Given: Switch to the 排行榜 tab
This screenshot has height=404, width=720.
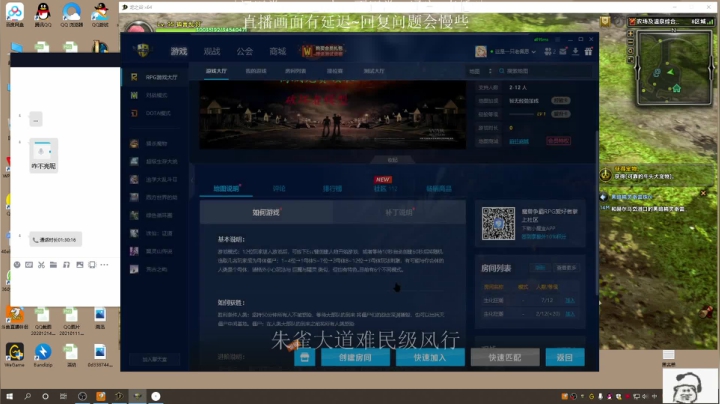Looking at the screenshot, I should [332, 189].
